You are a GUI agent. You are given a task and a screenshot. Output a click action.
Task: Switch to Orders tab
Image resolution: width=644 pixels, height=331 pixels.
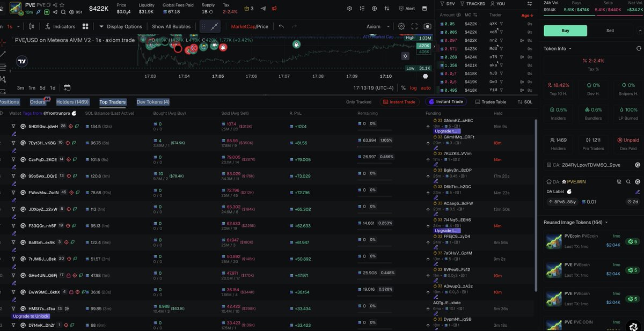coord(38,102)
